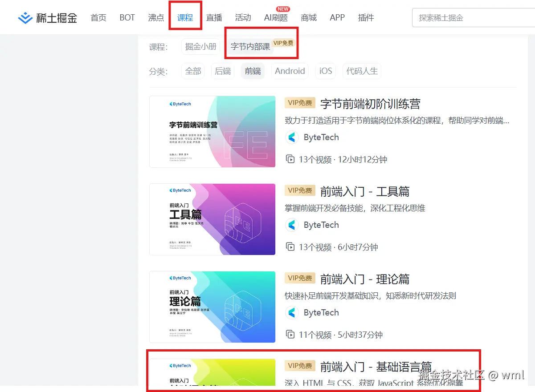535x392 pixels.
Task: Click text 13个视频 · 12小时12分钟
Action: (343, 159)
